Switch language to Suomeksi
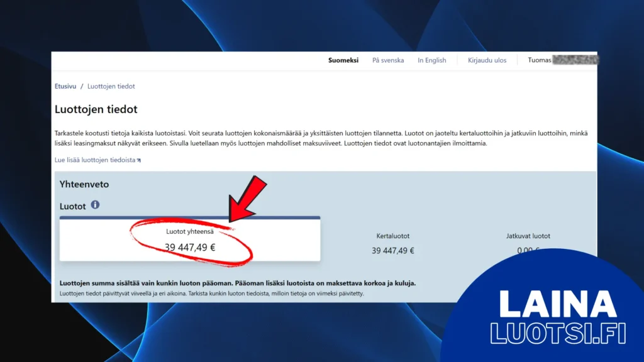644x362 pixels. (343, 60)
